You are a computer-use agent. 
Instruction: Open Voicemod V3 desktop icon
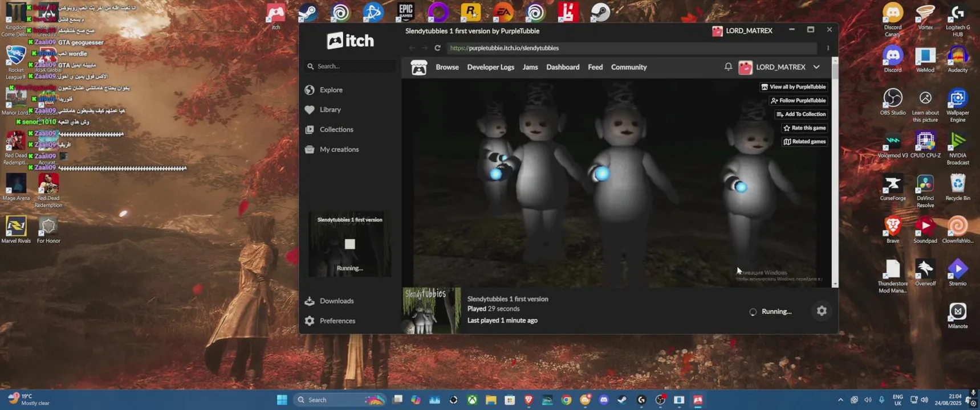click(x=893, y=145)
